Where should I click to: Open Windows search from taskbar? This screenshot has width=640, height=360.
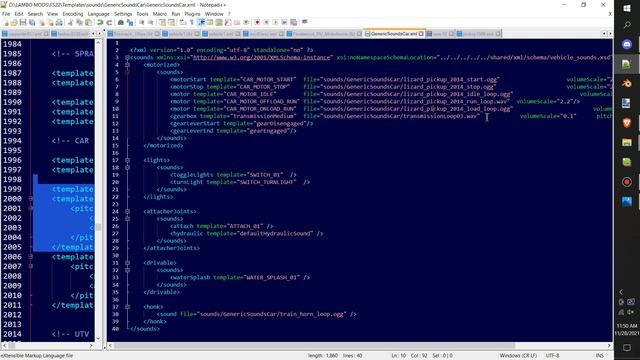coord(627,25)
